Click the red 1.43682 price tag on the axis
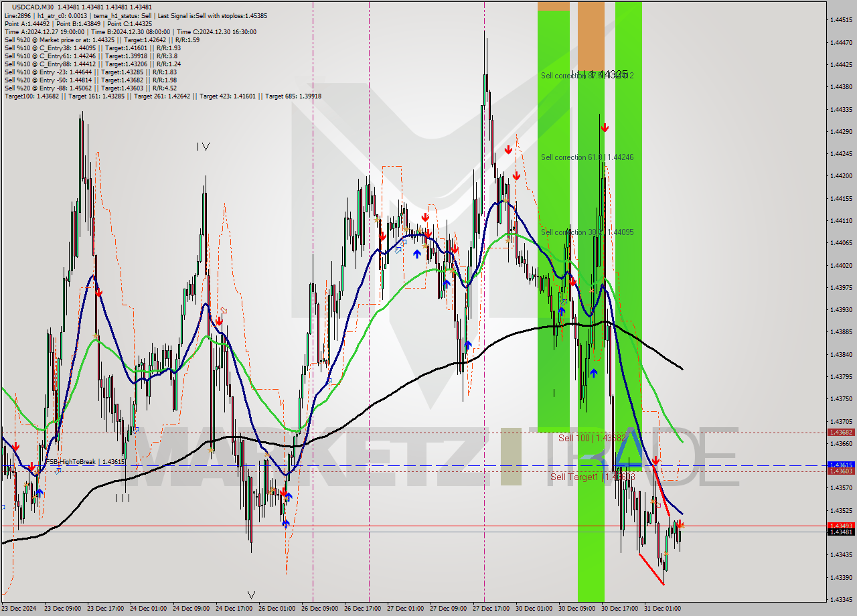Viewport: 857px width, 616px height. [841, 433]
